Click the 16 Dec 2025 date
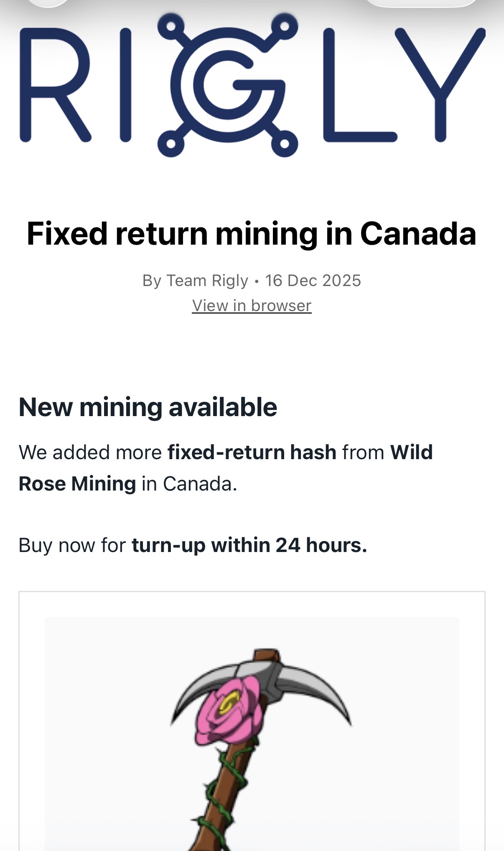The height and width of the screenshot is (851, 504). coord(313,281)
